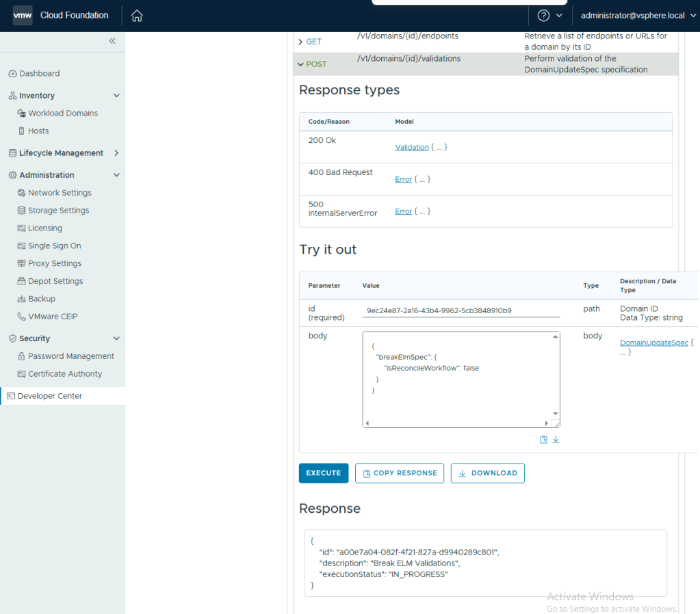Collapse the Inventory section
The width and height of the screenshot is (700, 614).
click(x=116, y=96)
